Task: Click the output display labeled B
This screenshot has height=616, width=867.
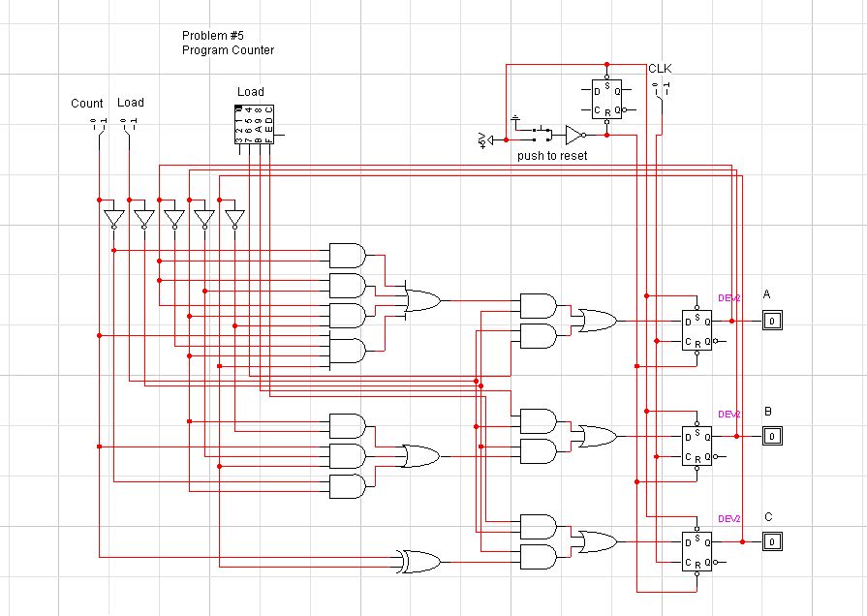Action: [x=771, y=436]
